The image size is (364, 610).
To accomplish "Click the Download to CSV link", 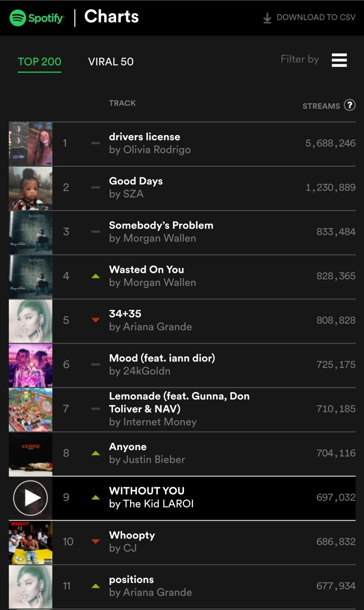I will [x=315, y=17].
